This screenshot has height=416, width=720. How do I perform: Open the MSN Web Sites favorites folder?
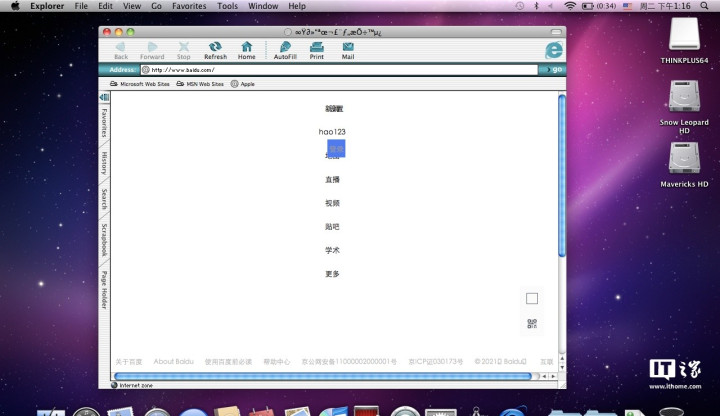coord(200,84)
